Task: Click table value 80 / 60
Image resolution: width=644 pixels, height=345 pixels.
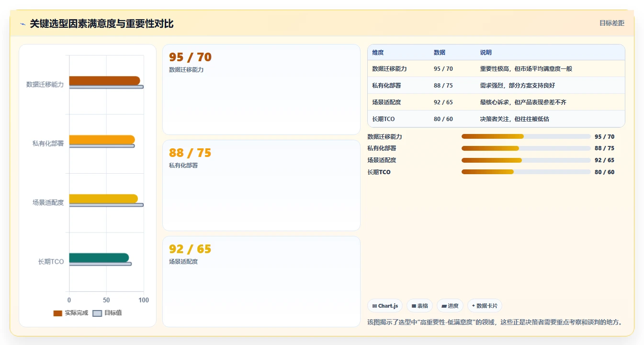Action: click(443, 119)
